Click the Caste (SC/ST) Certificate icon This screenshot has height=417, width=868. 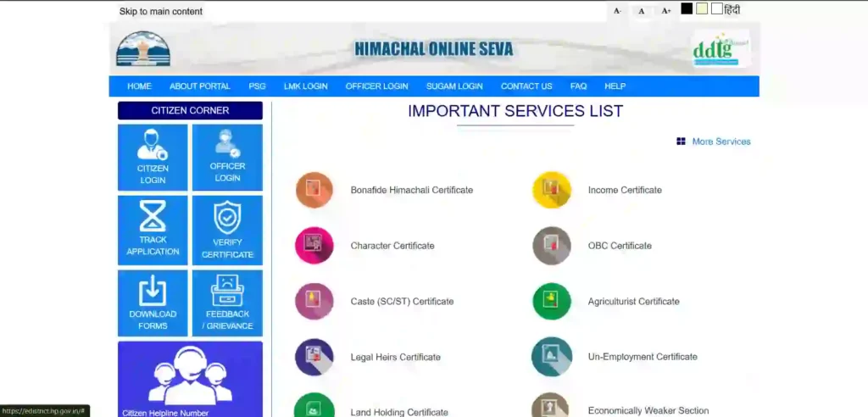314,301
